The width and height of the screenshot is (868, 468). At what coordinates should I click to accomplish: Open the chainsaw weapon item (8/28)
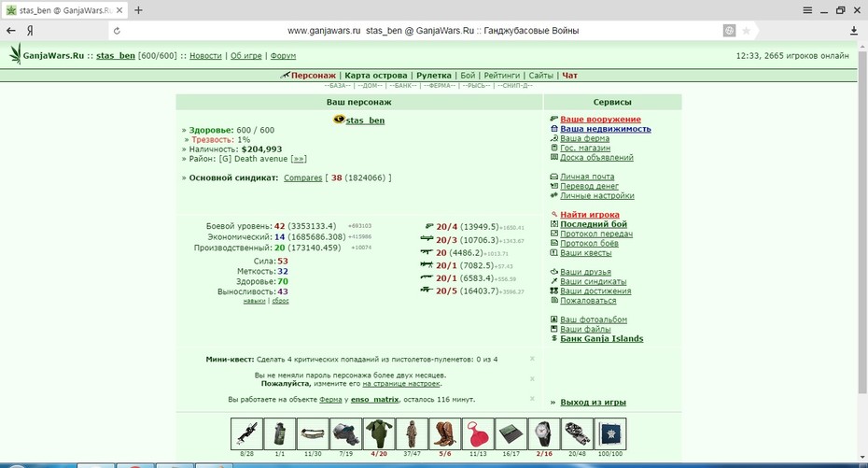point(246,433)
